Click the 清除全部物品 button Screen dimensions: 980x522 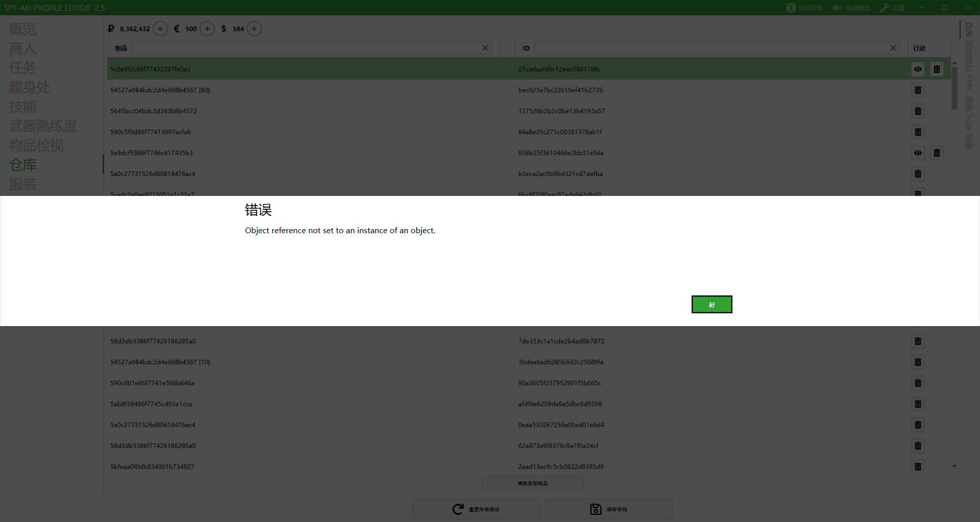click(x=532, y=483)
